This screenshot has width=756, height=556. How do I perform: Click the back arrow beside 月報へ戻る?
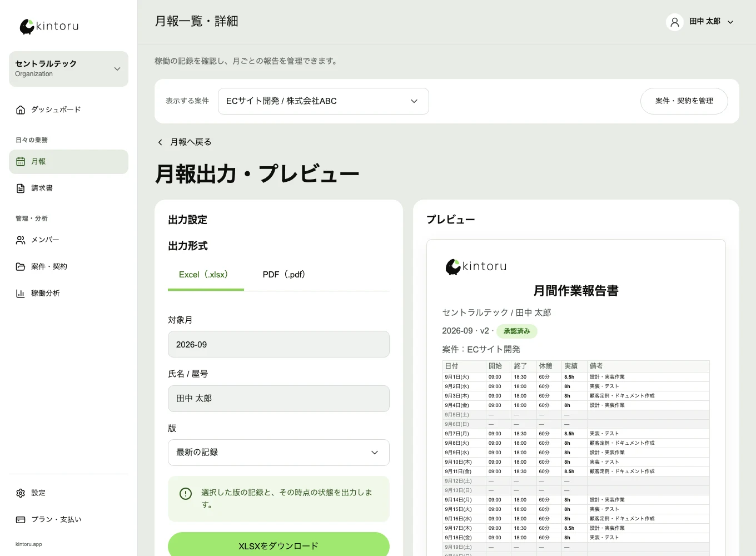[x=160, y=142]
